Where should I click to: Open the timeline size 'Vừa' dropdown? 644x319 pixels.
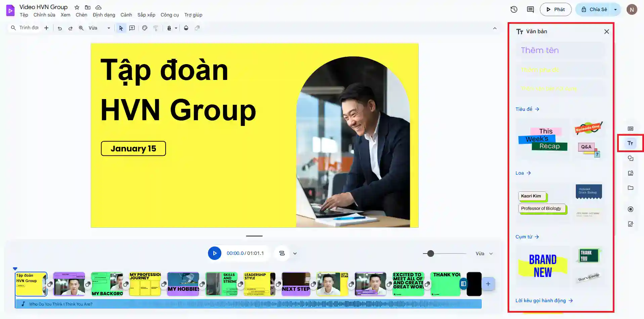pyautogui.click(x=484, y=254)
